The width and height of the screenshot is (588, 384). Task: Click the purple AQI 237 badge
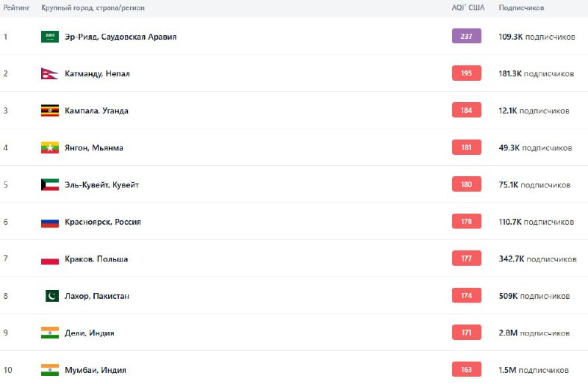[x=467, y=36]
